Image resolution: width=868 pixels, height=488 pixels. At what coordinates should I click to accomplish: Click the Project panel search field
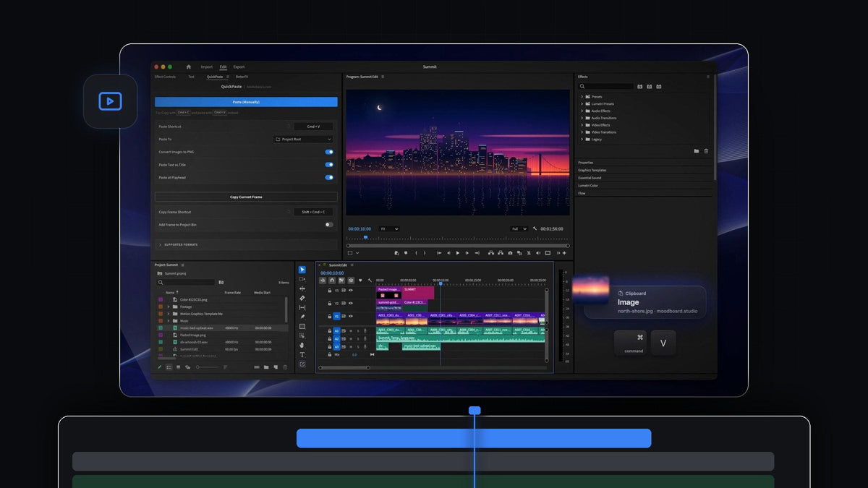(x=187, y=282)
